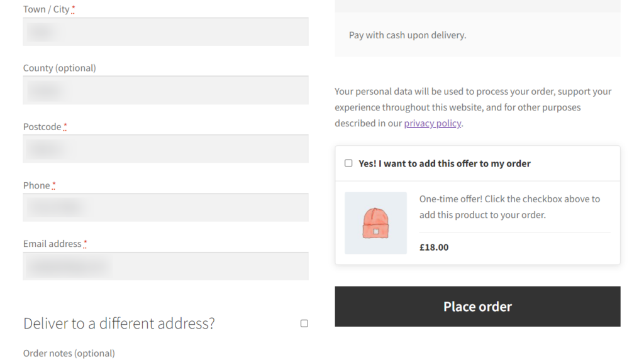Screen dimensions: 644x360
Task: Click the beanie hat product image
Action: tap(375, 223)
